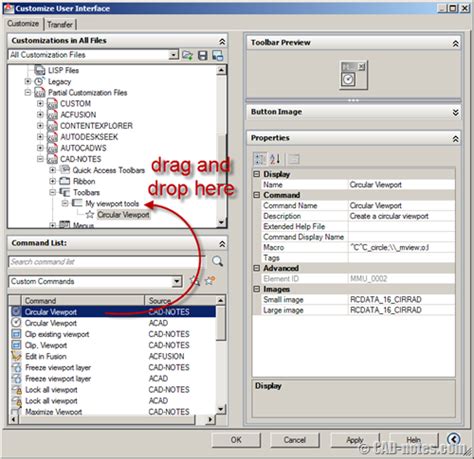Screen dimensions: 474x459
Task: Click the find command or text star icon
Action: tap(194, 281)
